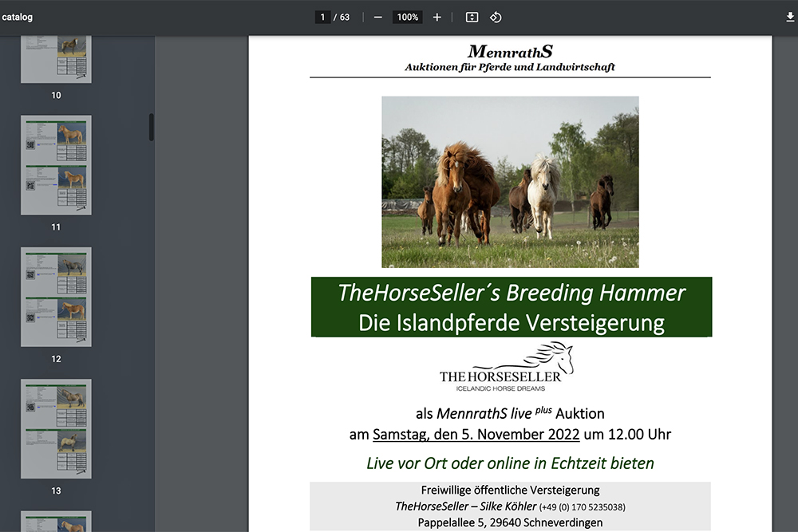Click 'Samstag, den 5. November 2022' underlined text
This screenshot has width=798, height=532.
476,435
